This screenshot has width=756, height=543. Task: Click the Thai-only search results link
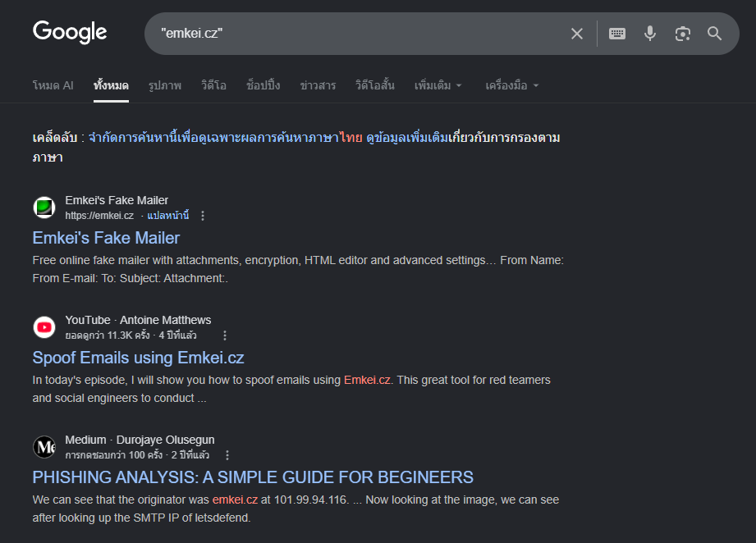point(226,138)
